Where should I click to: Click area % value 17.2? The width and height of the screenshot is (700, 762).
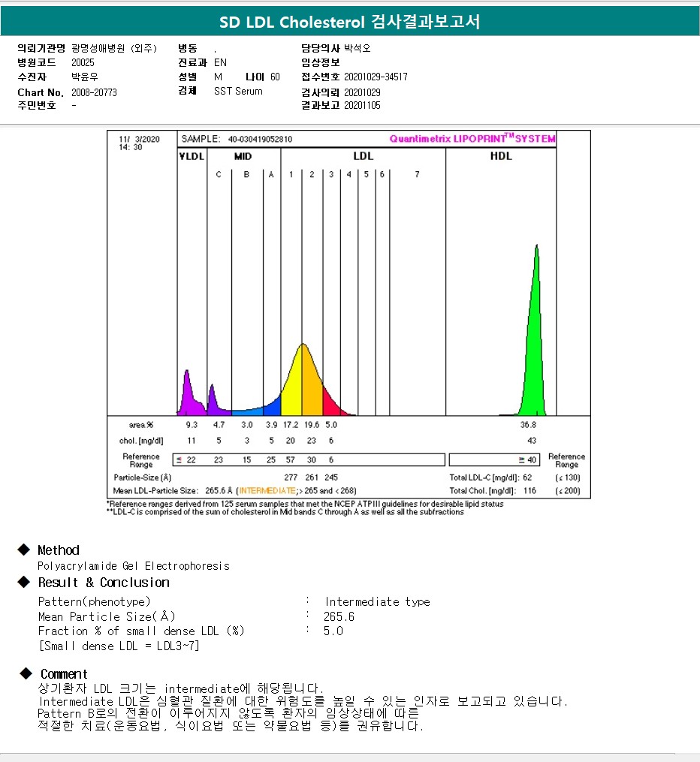pos(291,425)
